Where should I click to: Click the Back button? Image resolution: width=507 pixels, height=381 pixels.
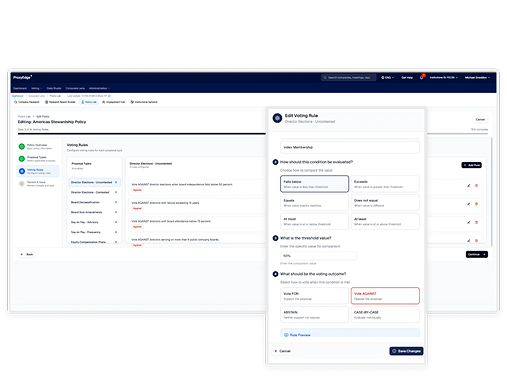click(27, 254)
